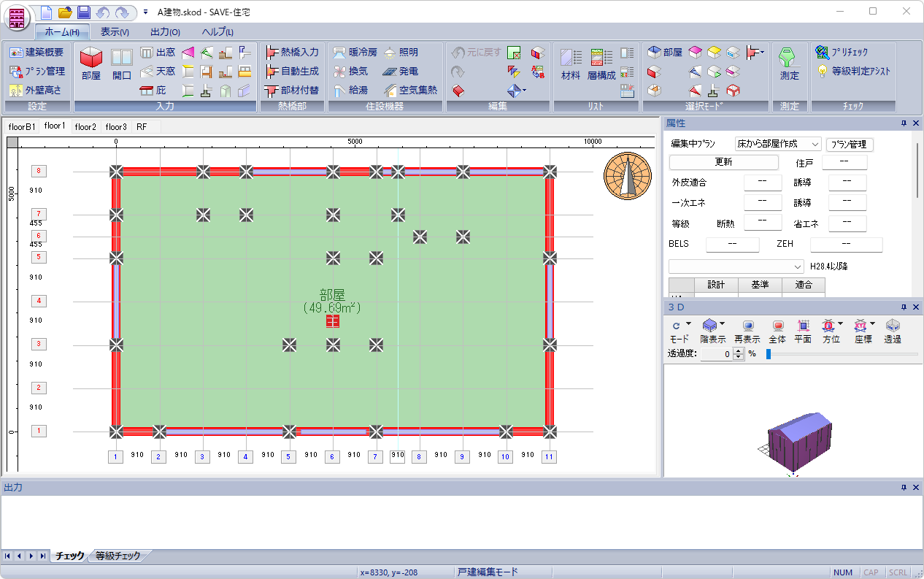
Task: Increase the 透過度 percentage with the up spinner
Action: [739, 350]
